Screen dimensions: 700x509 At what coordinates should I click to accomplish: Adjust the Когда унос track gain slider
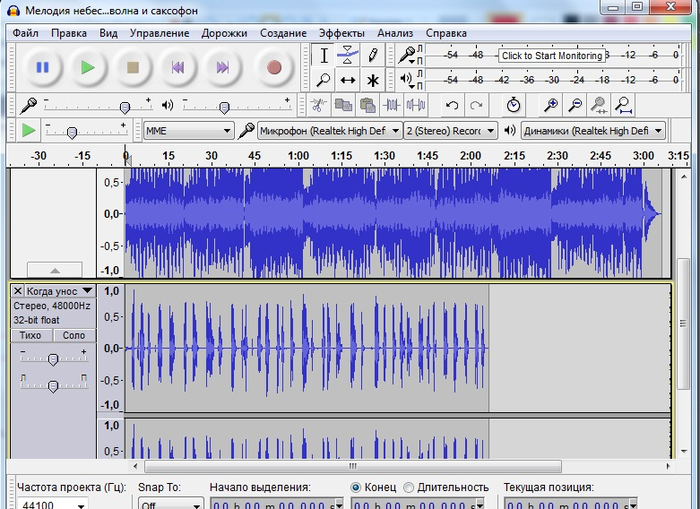point(52,358)
